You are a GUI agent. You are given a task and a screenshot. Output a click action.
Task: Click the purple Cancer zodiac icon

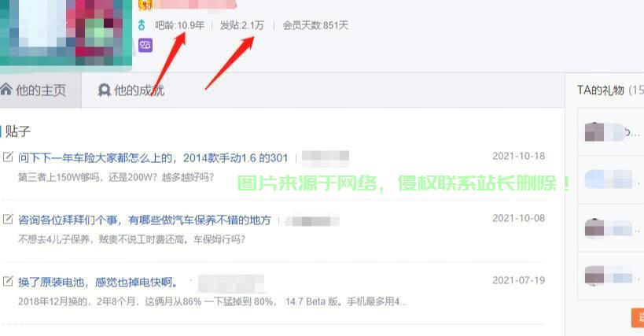145,45
